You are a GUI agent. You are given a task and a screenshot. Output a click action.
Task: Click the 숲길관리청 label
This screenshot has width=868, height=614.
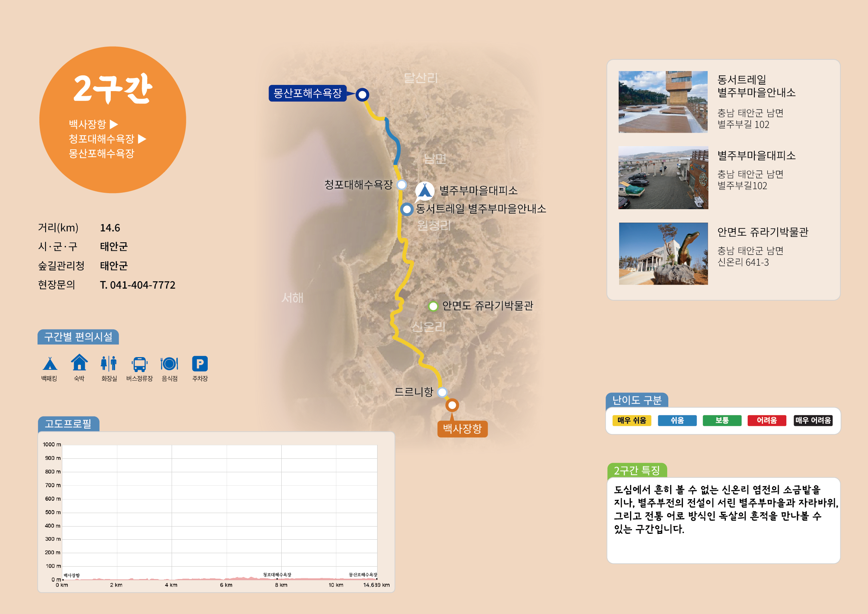click(x=61, y=265)
